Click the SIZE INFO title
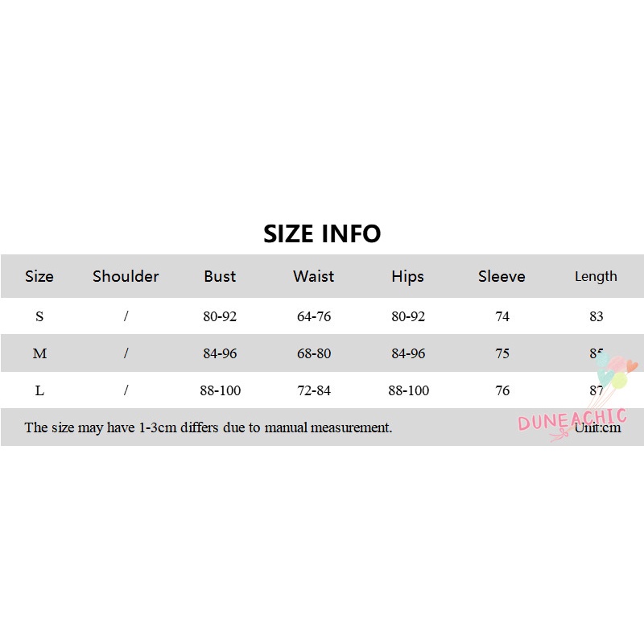The height and width of the screenshot is (644, 644). (x=322, y=233)
